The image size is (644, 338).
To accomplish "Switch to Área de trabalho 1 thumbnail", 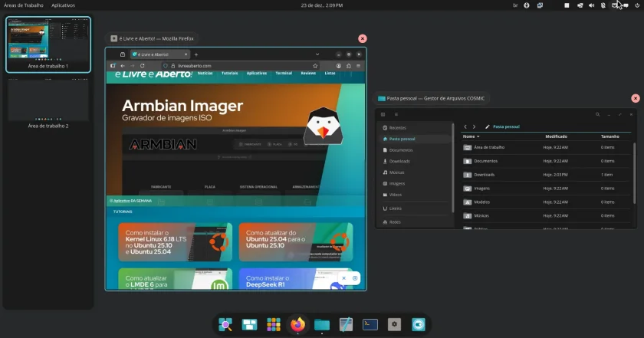I will (48, 44).
